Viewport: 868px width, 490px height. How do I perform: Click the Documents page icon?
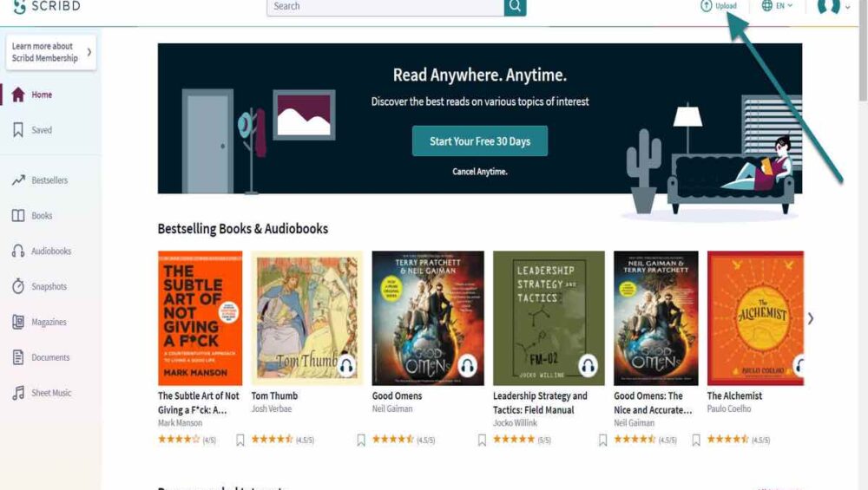pos(18,357)
